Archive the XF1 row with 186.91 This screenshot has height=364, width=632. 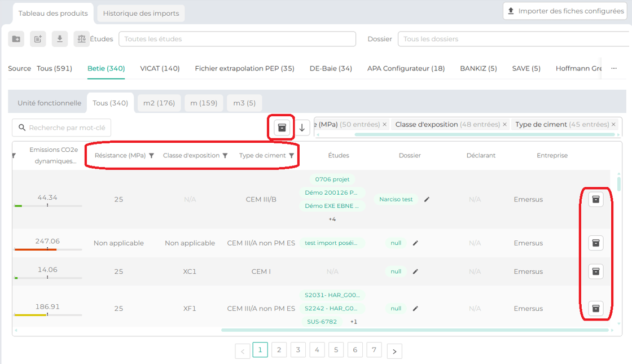[x=596, y=308]
